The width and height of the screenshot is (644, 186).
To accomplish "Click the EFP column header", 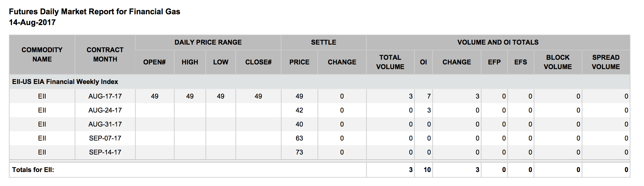I will click(494, 62).
